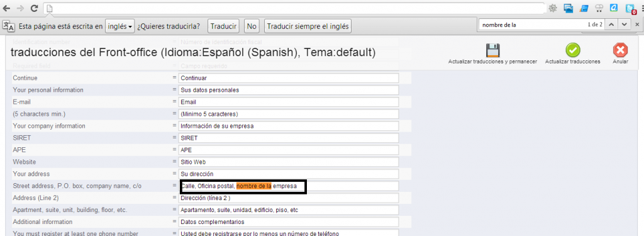644x236 pixels.
Task: Edit the 'Email' translation field
Action: [289, 102]
